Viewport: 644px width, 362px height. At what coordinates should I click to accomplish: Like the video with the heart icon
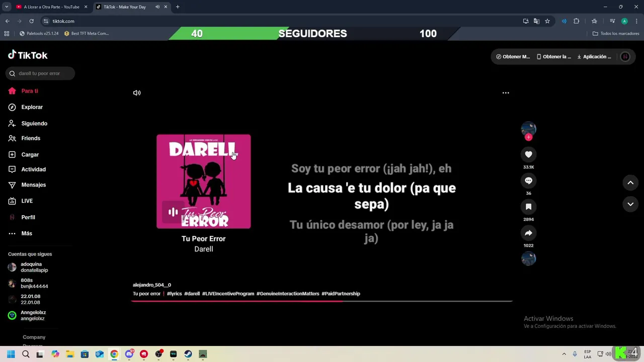click(x=528, y=154)
